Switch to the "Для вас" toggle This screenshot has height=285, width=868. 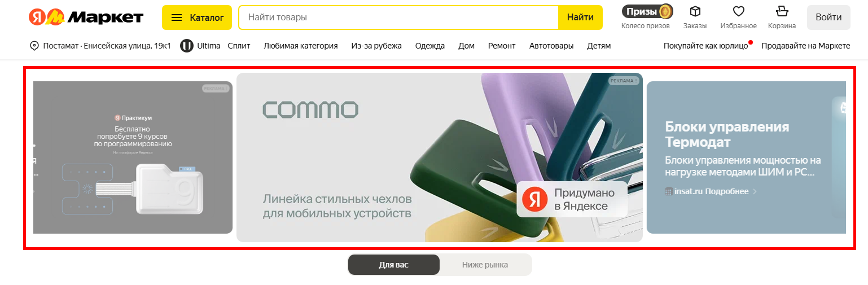point(394,265)
